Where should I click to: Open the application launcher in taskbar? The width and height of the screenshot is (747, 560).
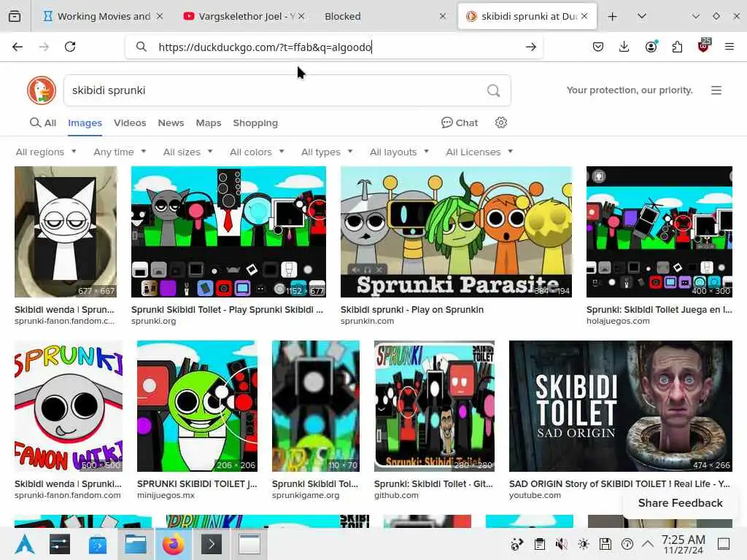coord(24,544)
